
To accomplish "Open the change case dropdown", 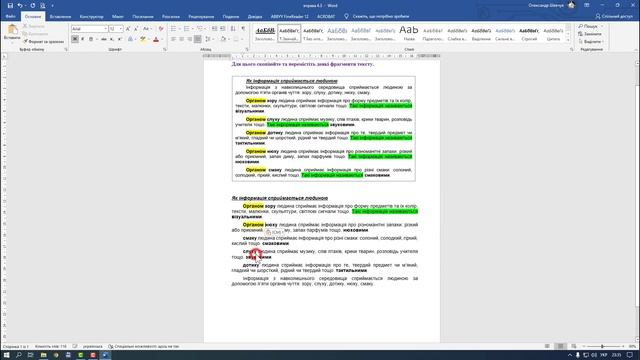I will [146, 29].
